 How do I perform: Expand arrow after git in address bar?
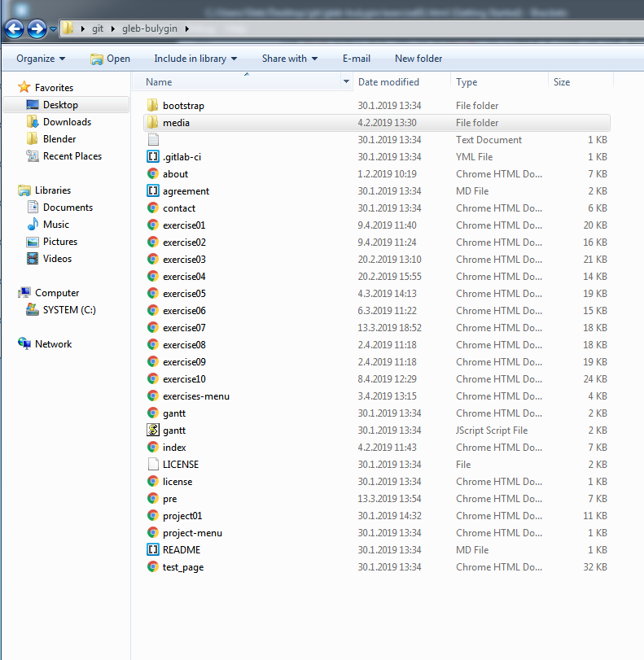click(x=113, y=28)
